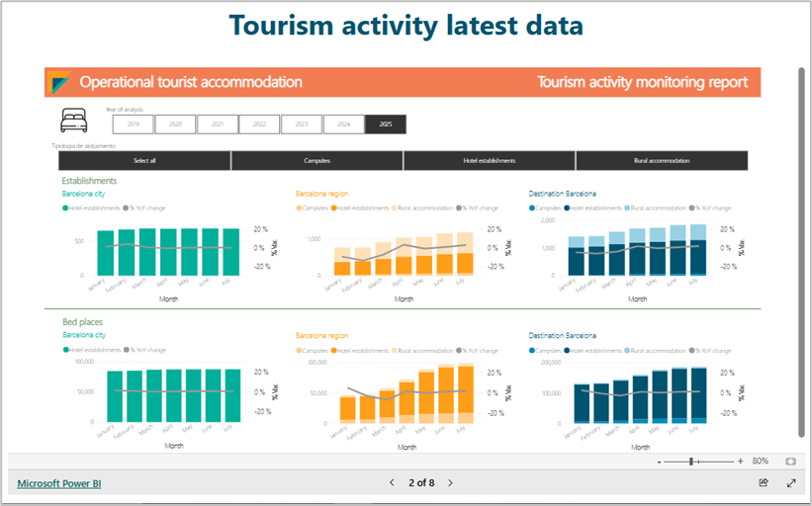Click the zoom in plus icon
Viewport: 812px width, 506px height.
740,462
